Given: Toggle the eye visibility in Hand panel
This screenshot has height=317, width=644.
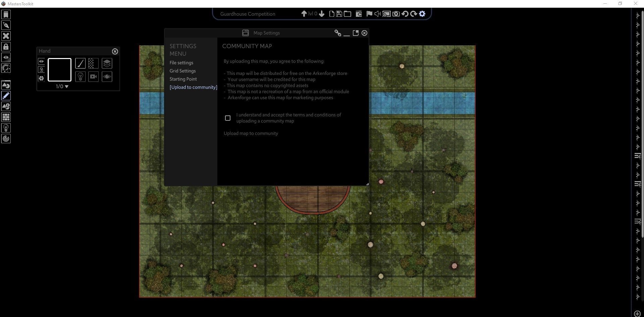Looking at the screenshot, I should [x=41, y=61].
